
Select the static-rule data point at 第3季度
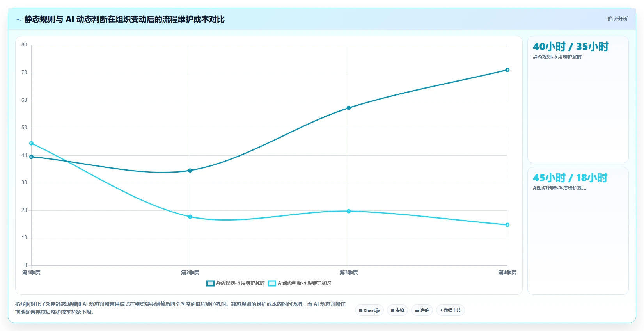pos(349,108)
